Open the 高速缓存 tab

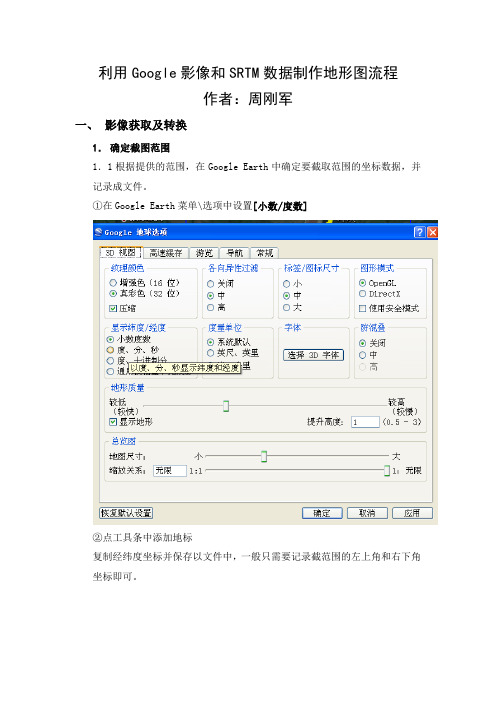point(166,253)
